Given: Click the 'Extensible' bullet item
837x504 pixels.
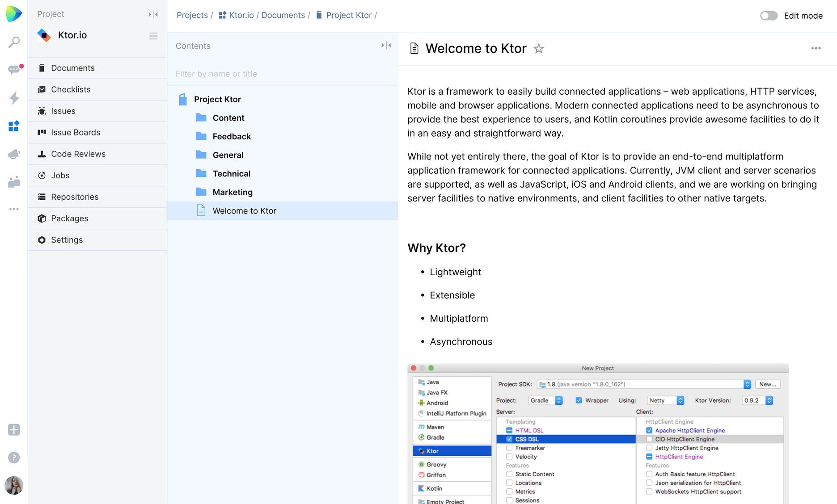Looking at the screenshot, I should (x=452, y=295).
